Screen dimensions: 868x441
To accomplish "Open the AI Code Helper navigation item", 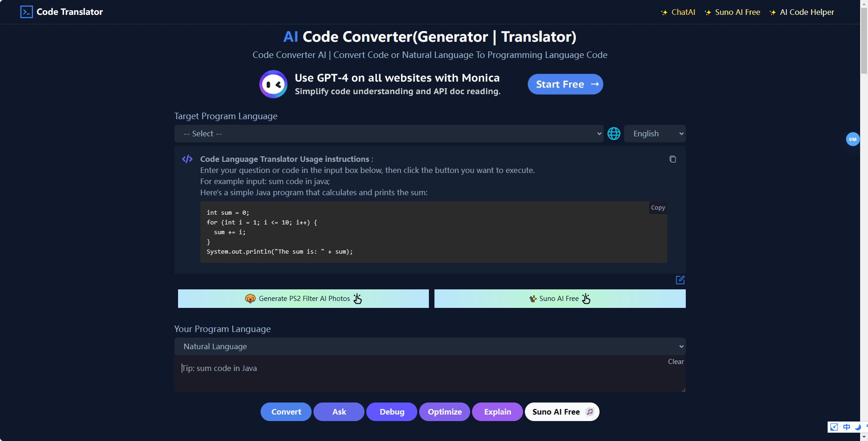I will click(806, 12).
